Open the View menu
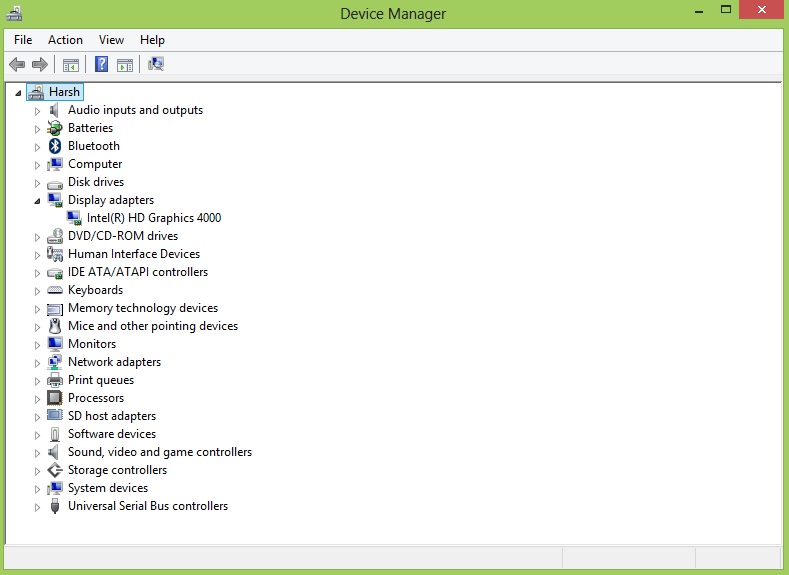Image resolution: width=789 pixels, height=575 pixels. point(111,40)
